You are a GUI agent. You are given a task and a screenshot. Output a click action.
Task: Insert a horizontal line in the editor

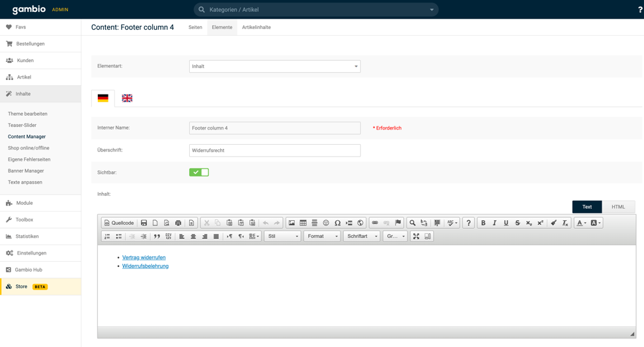(x=315, y=223)
